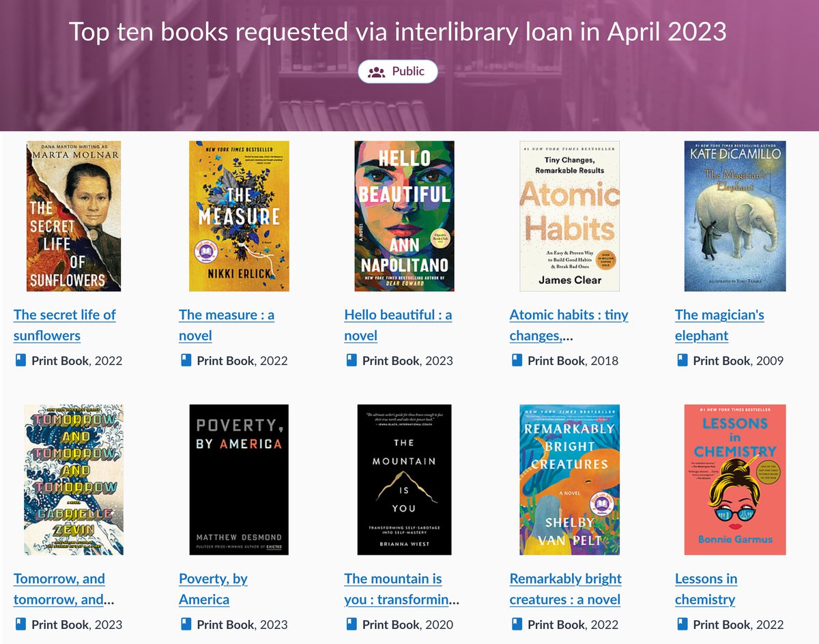
Task: Click the Atomic Habits cover image
Action: [570, 216]
